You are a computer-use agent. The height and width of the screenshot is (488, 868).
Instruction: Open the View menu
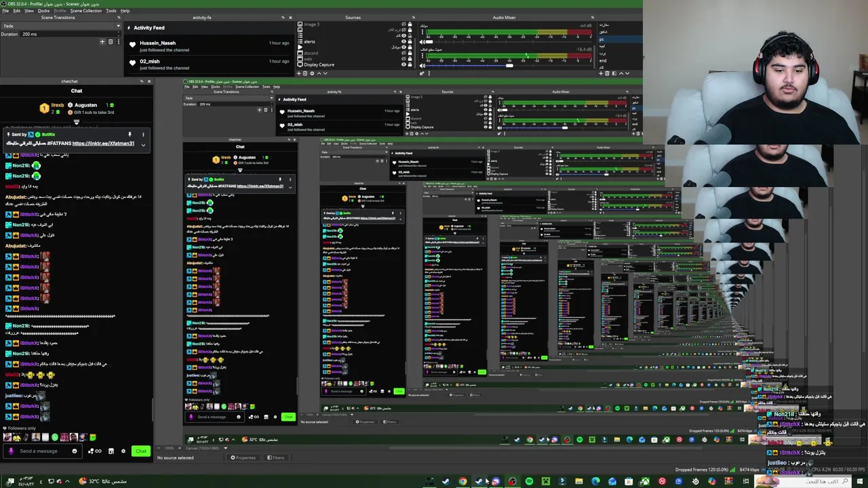coord(29,11)
